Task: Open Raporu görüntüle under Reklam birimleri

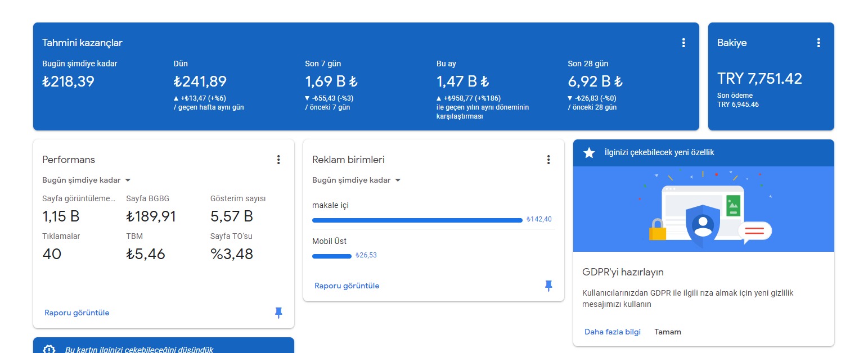Action: click(347, 286)
